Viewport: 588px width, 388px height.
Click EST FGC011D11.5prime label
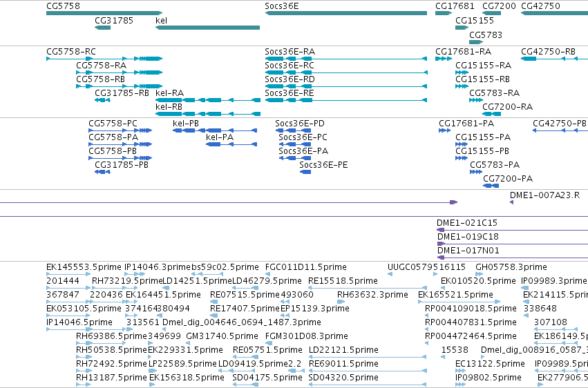pyautogui.click(x=305, y=267)
